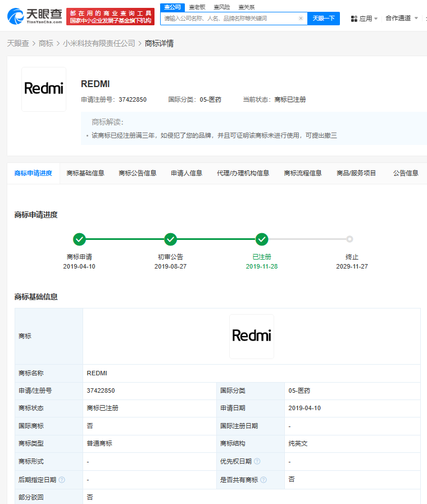Switch to the 代理/办理机构信息 tab
Viewport: 427px width, 504px height.
[x=243, y=173]
